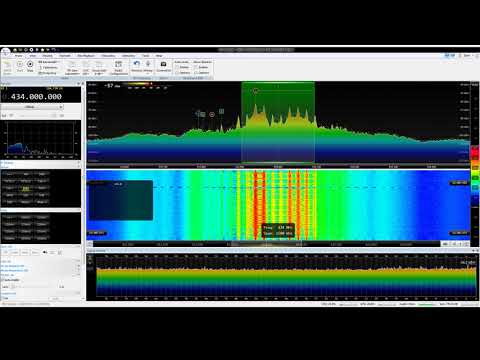Click the colour scale bar beside the waterfall
480x360 pixels.
(x=474, y=175)
